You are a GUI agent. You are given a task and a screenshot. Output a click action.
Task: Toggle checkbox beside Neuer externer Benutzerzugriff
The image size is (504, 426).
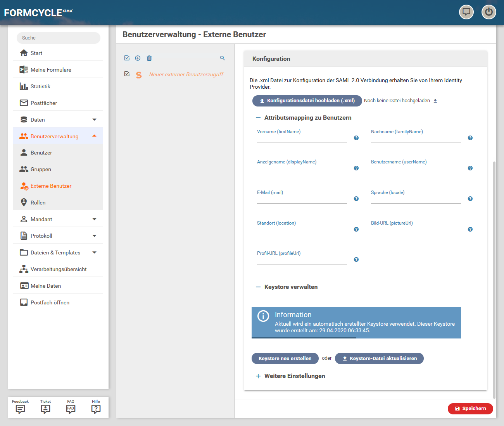[x=127, y=74]
